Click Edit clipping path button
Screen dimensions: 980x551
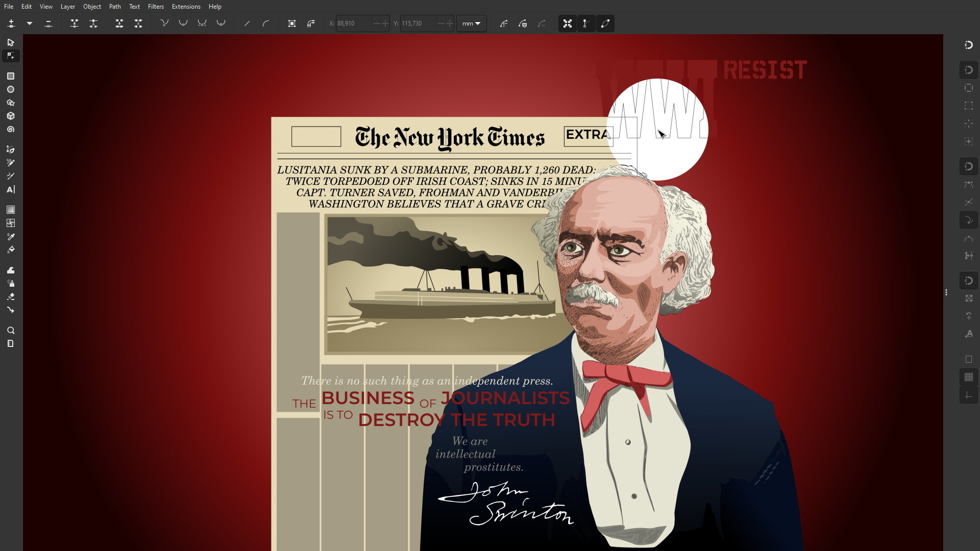504,23
